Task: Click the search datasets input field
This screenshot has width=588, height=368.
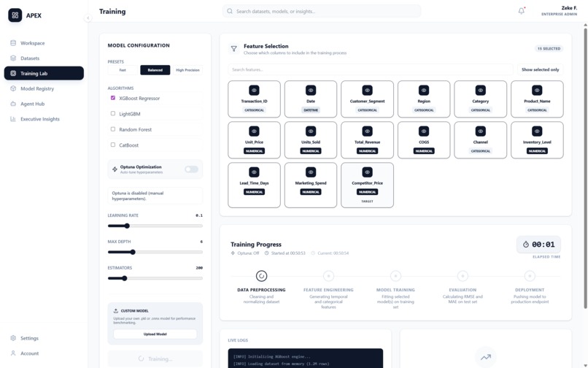Action: point(322,11)
